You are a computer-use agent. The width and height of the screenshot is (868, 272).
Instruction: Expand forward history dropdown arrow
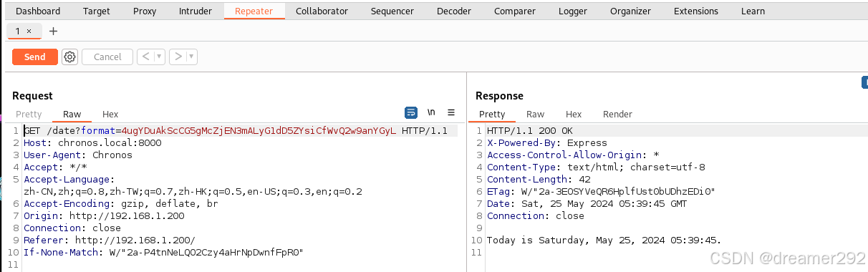[x=192, y=57]
